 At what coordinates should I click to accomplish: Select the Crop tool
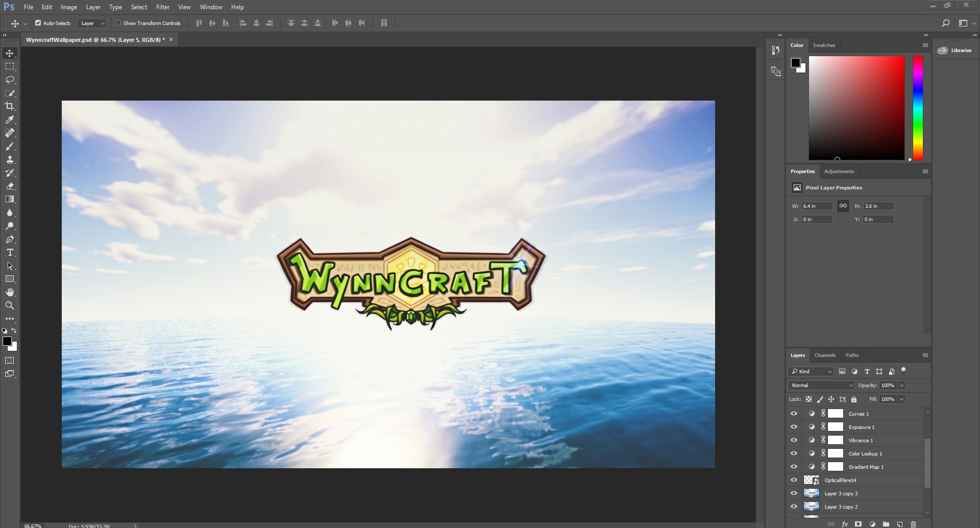click(10, 106)
